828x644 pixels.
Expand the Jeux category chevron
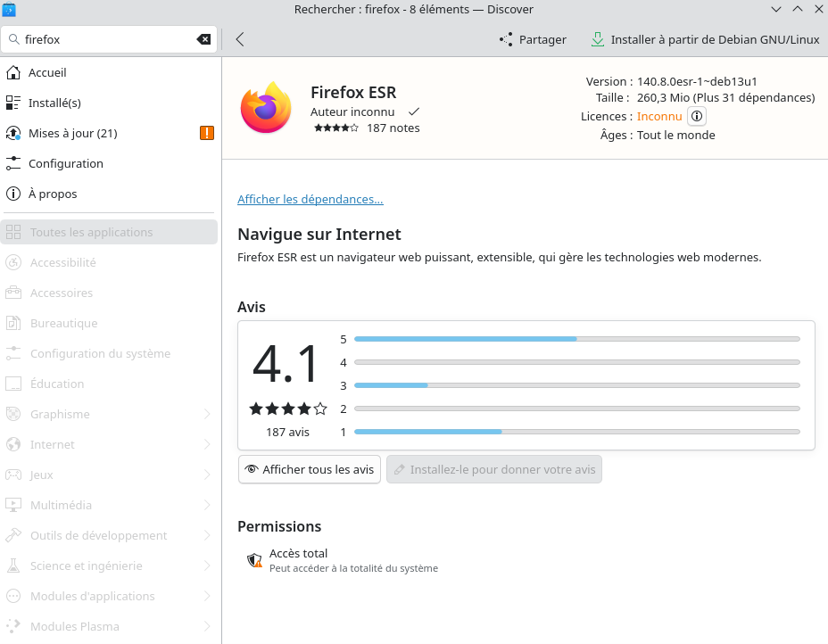(207, 475)
